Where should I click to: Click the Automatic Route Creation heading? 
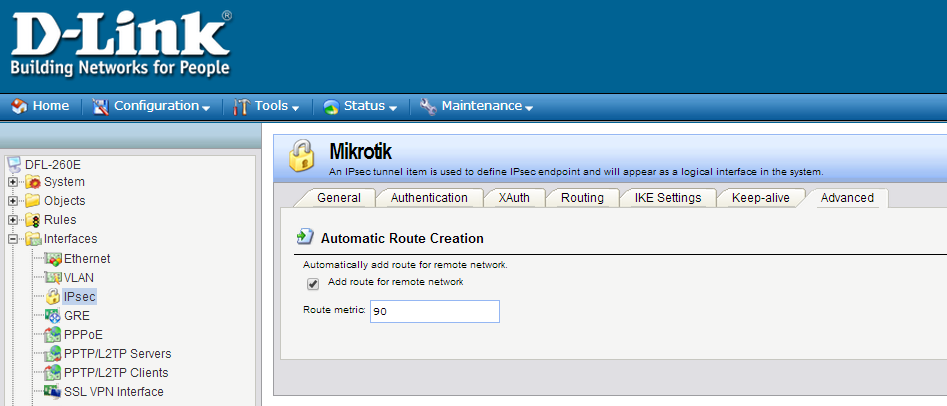pos(402,239)
